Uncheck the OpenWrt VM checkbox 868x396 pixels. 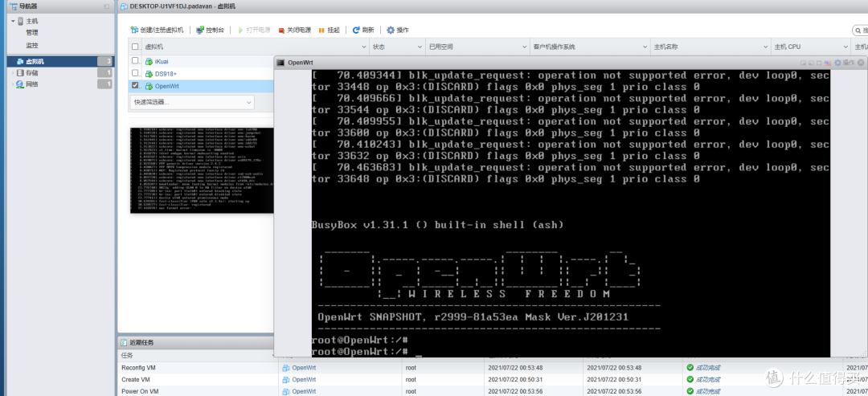pos(135,86)
